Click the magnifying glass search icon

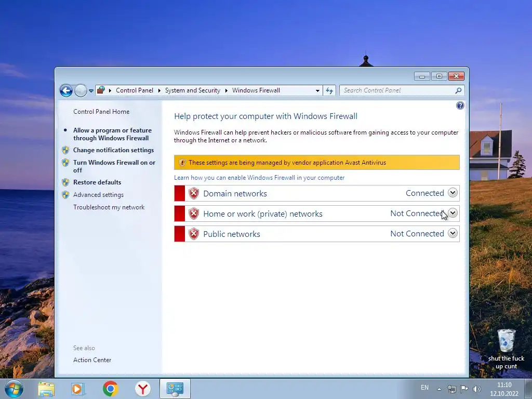point(458,90)
